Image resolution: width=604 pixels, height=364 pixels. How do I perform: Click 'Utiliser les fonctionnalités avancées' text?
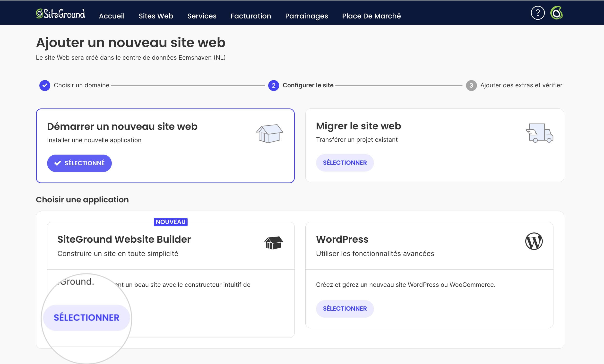(x=375, y=254)
